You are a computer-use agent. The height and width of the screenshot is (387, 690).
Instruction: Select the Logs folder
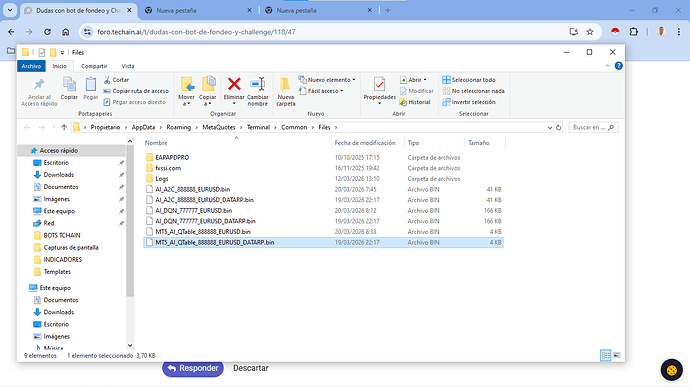point(161,179)
